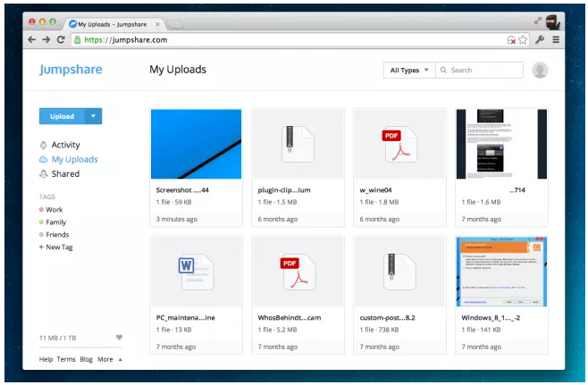588x385 pixels.
Task: Open the Shared section
Action: pos(65,174)
